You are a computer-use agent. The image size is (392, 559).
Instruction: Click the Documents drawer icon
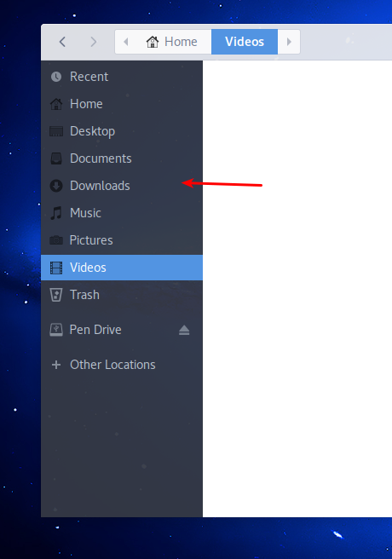pos(56,158)
